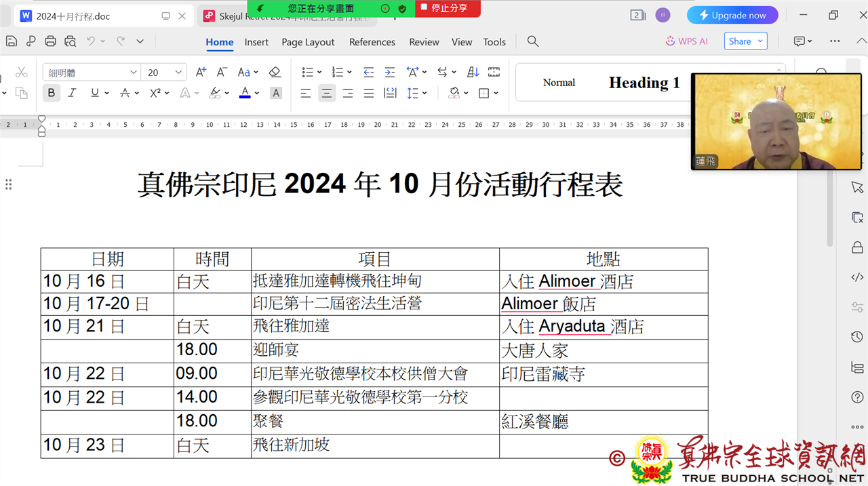Click the Print icon in quick access toolbar
Image resolution: width=868 pixels, height=486 pixels.
click(50, 41)
